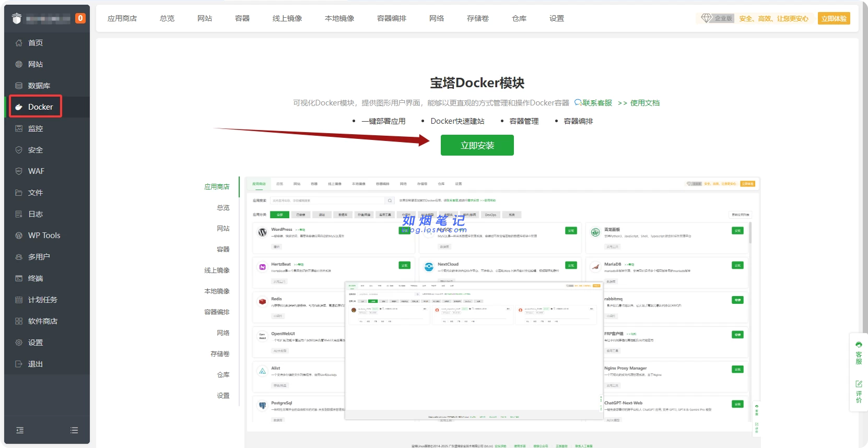Viewport: 868px width, 448px height.
Task: Click the Docker module preview screenshot
Action: click(502, 312)
